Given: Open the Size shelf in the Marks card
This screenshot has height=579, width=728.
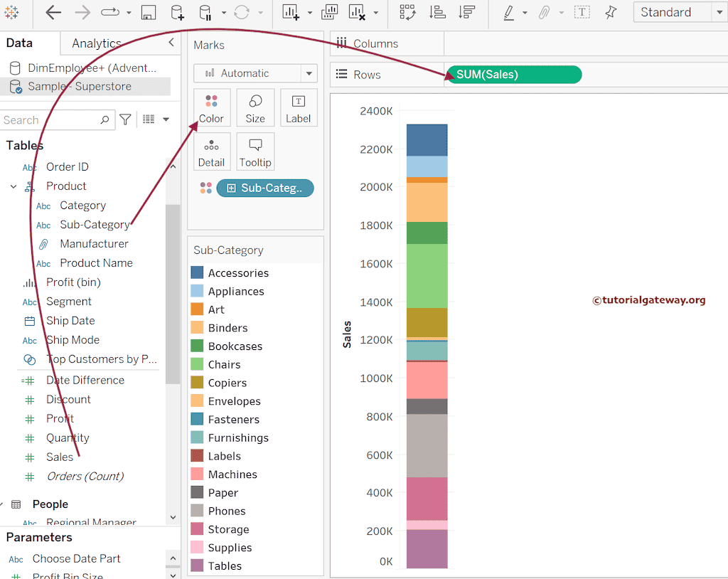Looking at the screenshot, I should pos(255,107).
